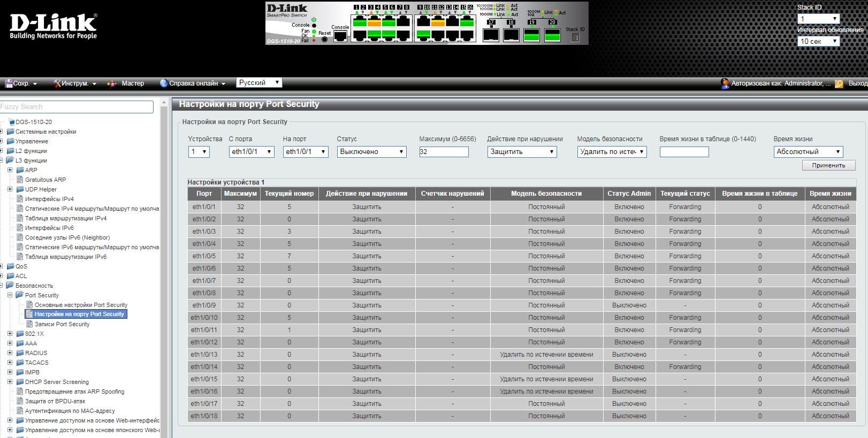This screenshot has height=438, width=868.
Task: Open the Справка онлайн menu
Action: coord(193,83)
